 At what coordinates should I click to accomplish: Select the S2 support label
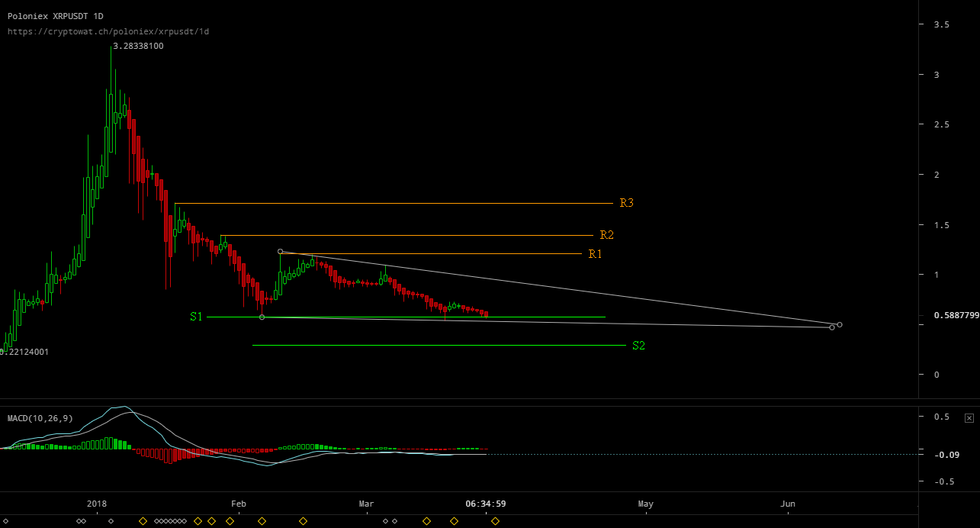639,346
